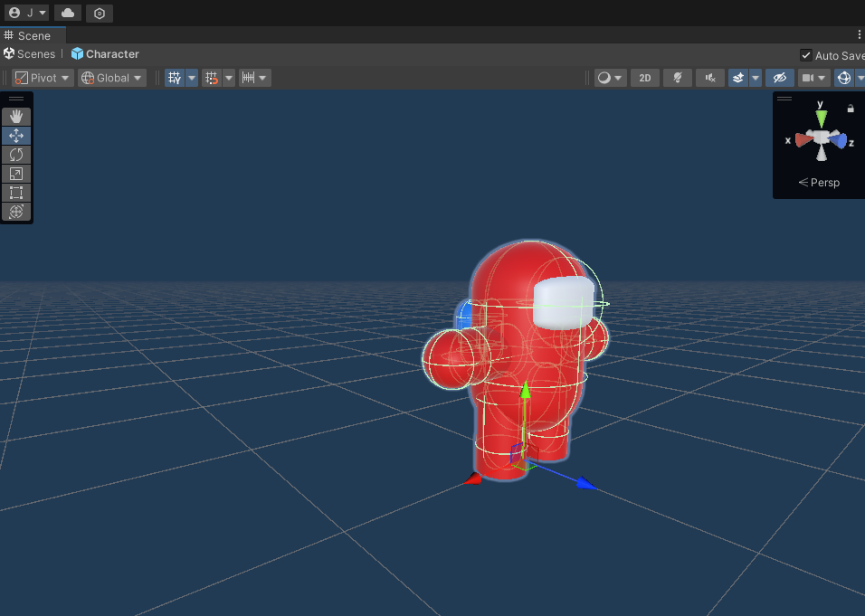Go back to Scenes breadcrumb
865x616 pixels.
coord(30,54)
